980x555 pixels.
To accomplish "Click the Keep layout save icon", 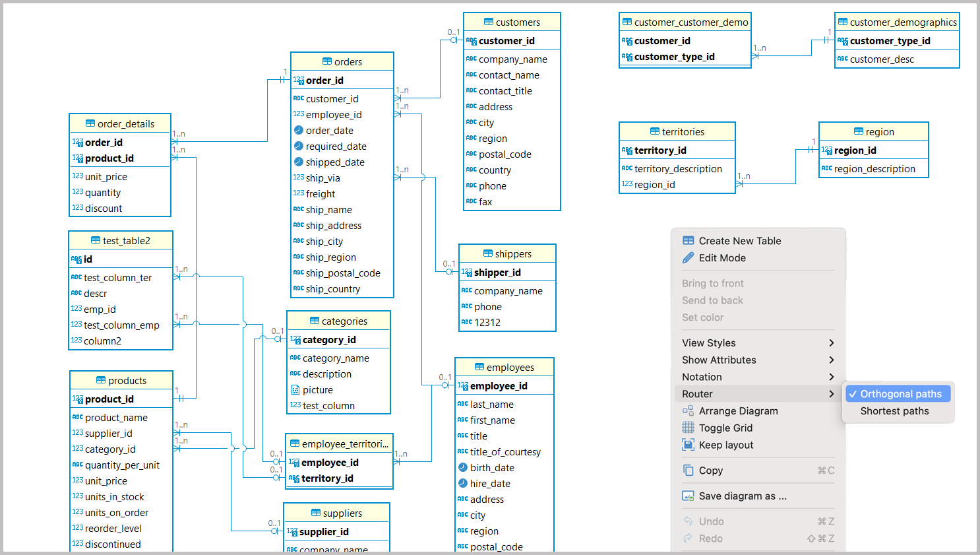I will click(688, 445).
